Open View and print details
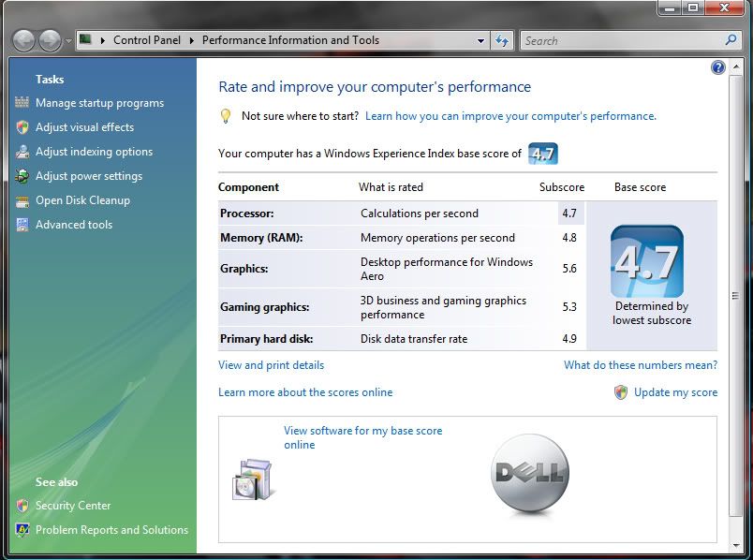This screenshot has width=753, height=560. (x=271, y=365)
